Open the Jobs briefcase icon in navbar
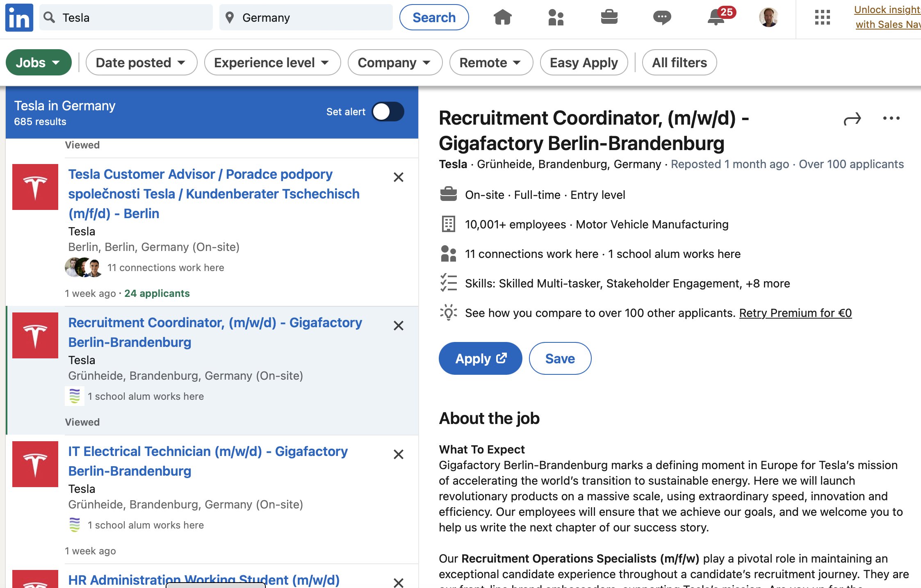This screenshot has height=588, width=921. click(609, 17)
